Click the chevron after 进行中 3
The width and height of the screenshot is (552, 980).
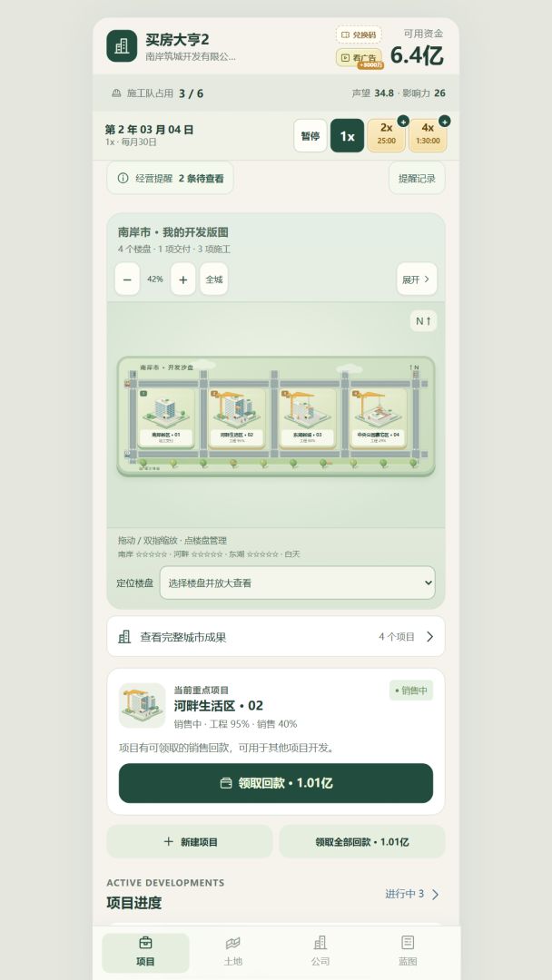435,895
